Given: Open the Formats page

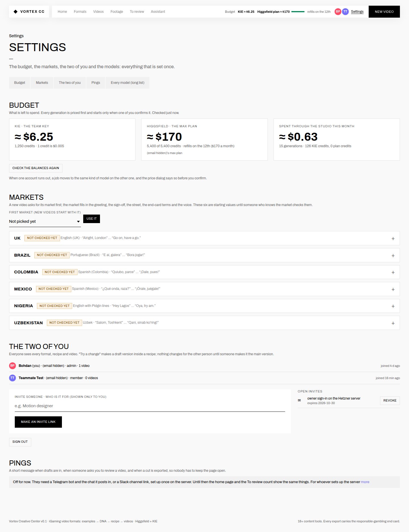Looking at the screenshot, I should point(80,12).
